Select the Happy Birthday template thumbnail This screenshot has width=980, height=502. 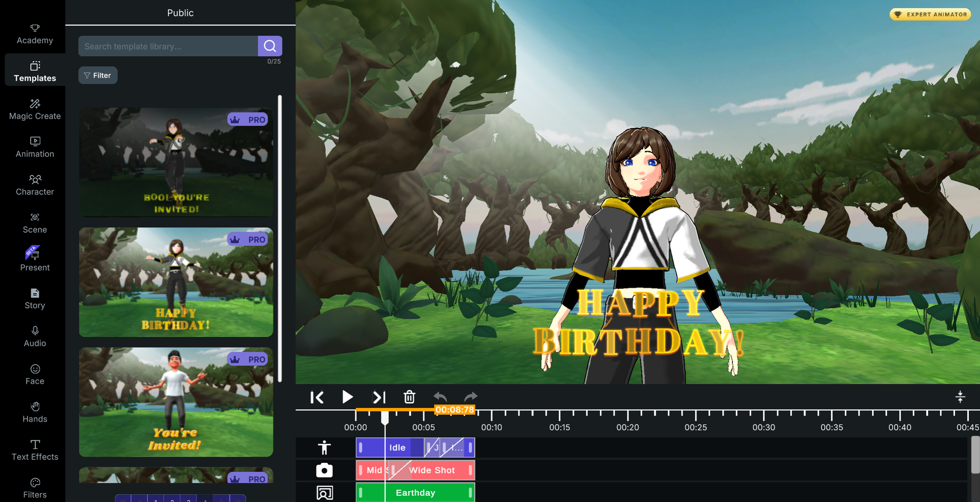pyautogui.click(x=175, y=282)
